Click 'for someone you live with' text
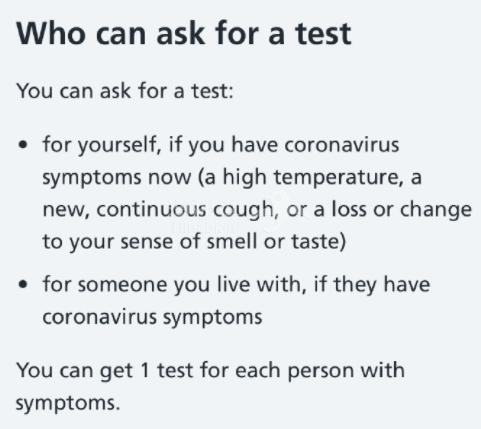481x429 pixels. (172, 284)
